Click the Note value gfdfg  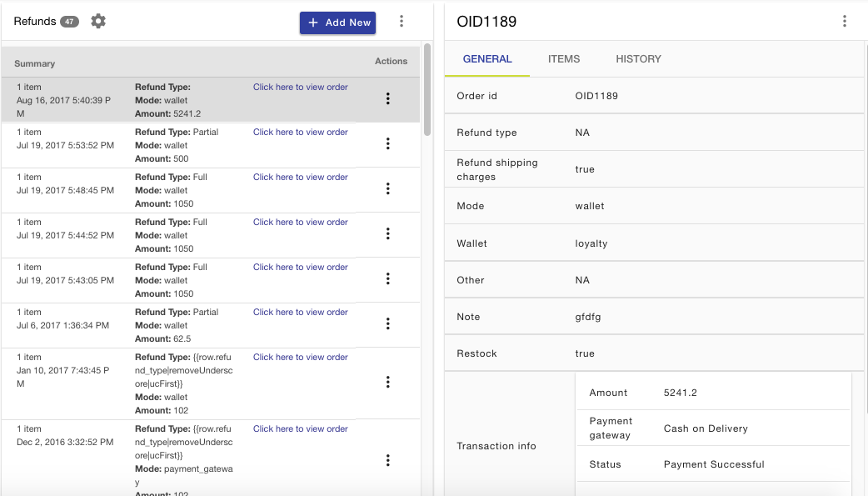[x=588, y=317]
